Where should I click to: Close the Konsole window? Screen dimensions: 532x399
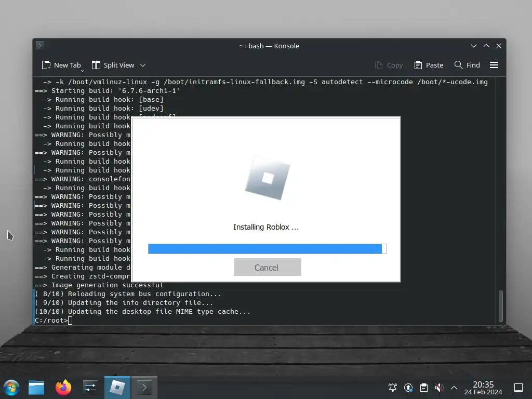coord(499,46)
